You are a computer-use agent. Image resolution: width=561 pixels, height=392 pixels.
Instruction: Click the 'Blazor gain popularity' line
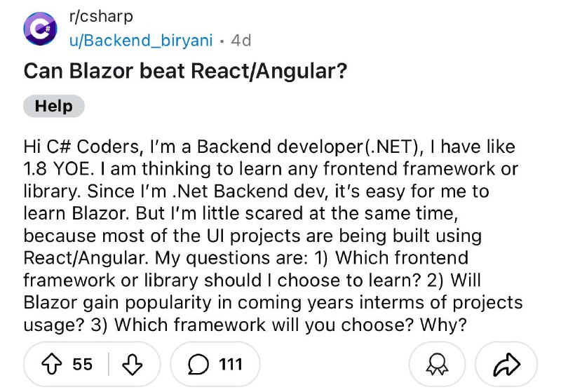273,302
